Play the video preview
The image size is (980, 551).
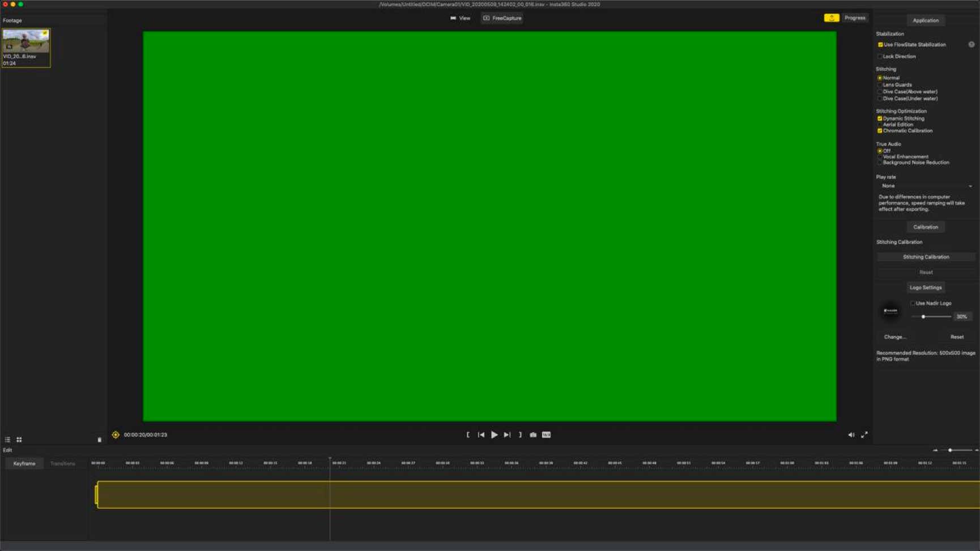pos(495,435)
